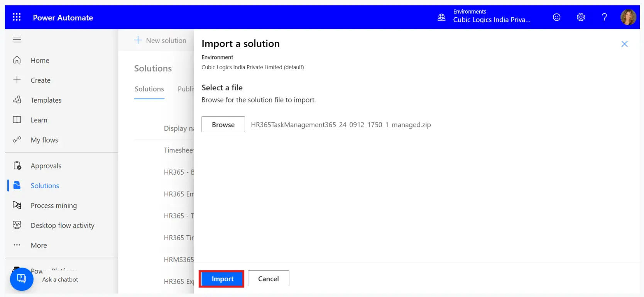
Task: Select the Solutions tab
Action: pos(149,89)
